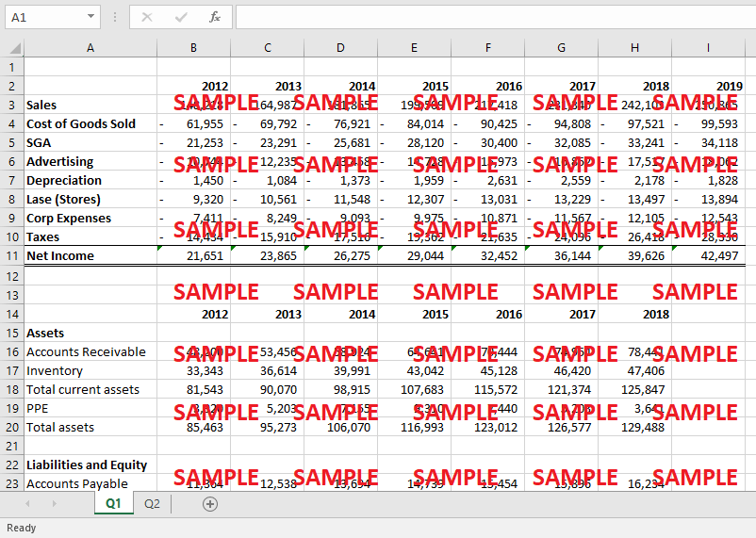The width and height of the screenshot is (756, 538).
Task: Select column A header
Action: [90, 48]
